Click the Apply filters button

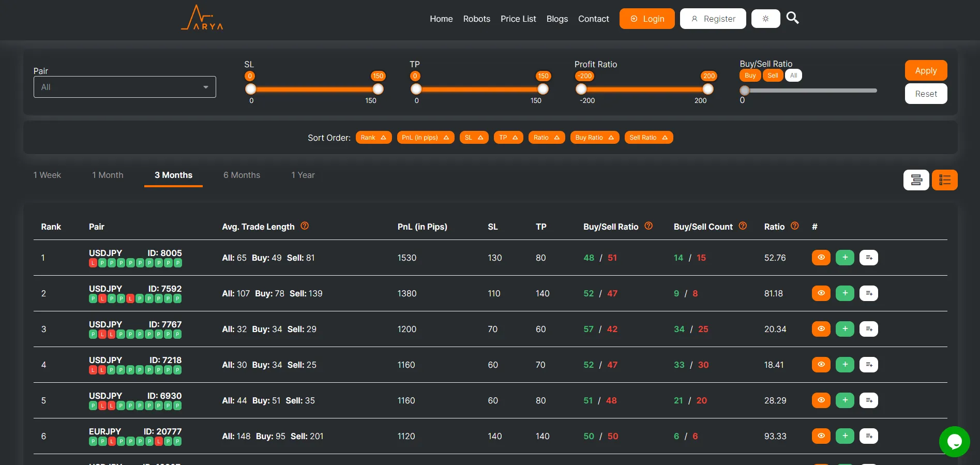coord(925,71)
